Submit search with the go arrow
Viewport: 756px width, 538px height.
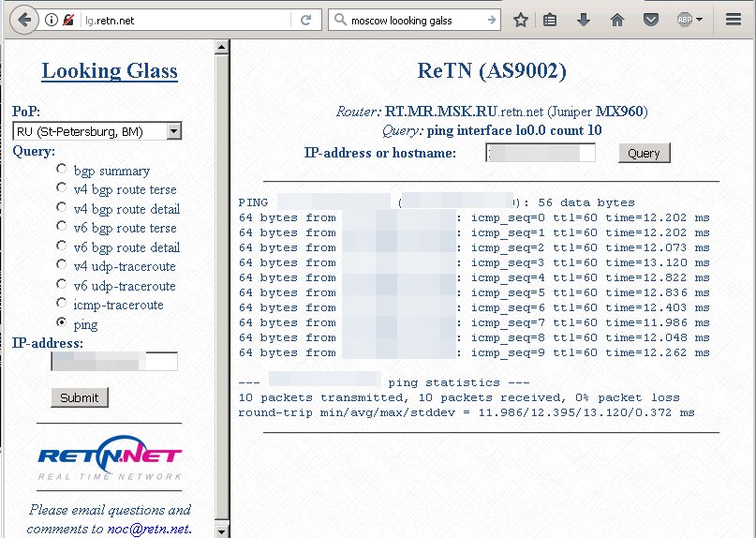[491, 21]
